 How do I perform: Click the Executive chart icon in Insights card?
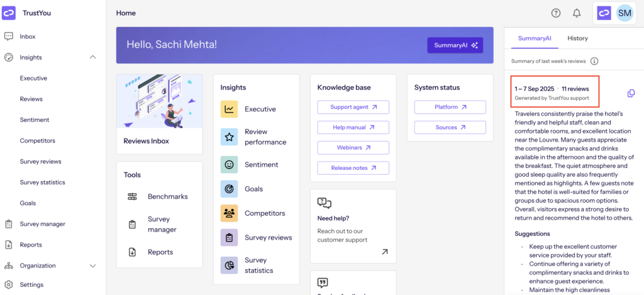pyautogui.click(x=229, y=109)
